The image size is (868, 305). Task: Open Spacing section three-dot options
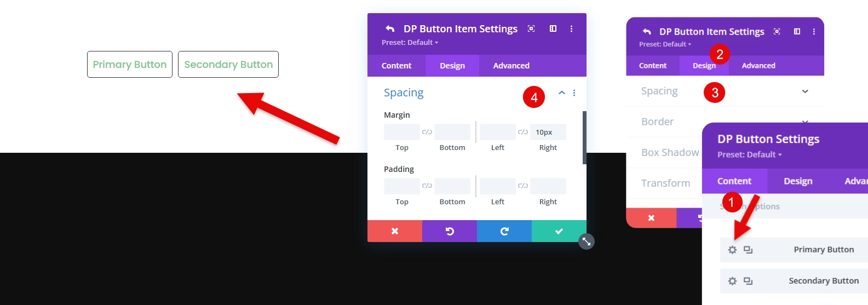[x=574, y=93]
